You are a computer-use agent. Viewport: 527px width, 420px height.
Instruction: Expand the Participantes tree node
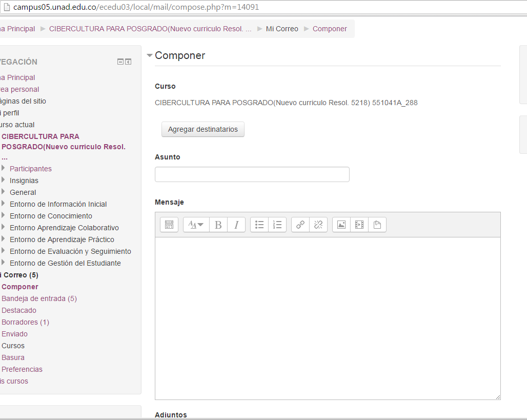(x=4, y=168)
